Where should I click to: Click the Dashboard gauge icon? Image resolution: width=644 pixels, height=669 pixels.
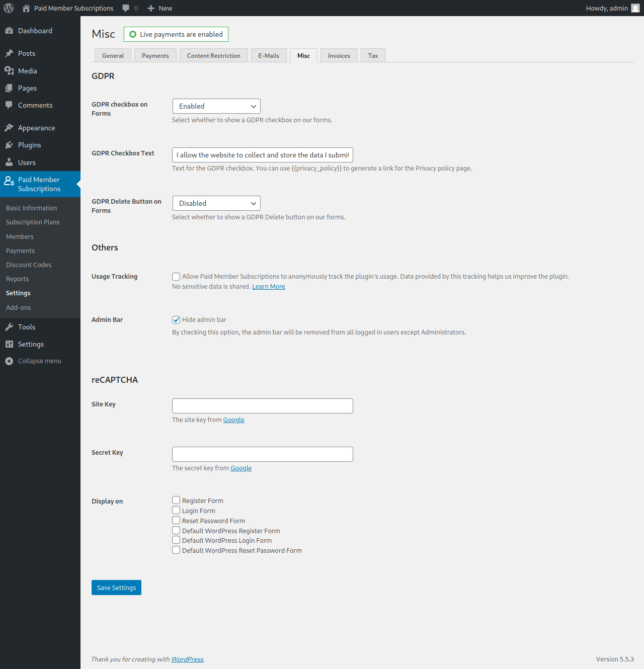point(9,31)
